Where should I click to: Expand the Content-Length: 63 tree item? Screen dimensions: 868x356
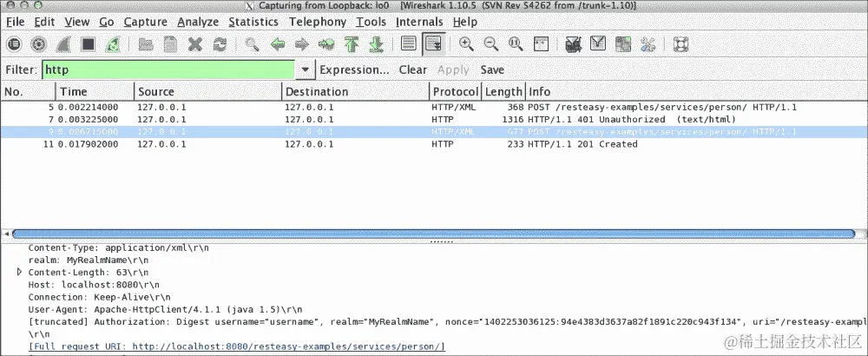tap(20, 272)
